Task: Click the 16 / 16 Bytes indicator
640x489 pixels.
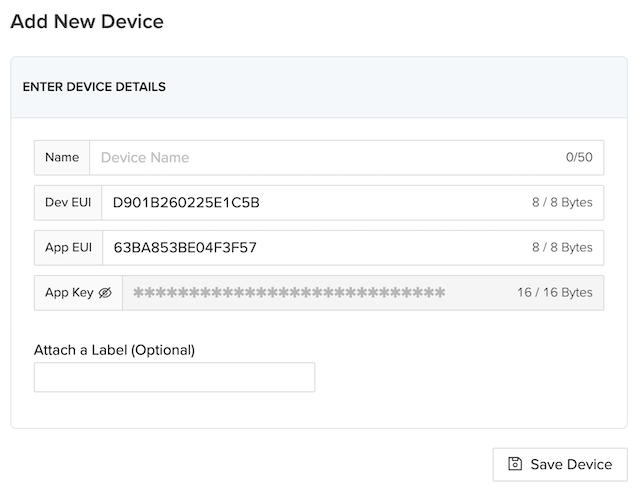Action: pyautogui.click(x=555, y=293)
